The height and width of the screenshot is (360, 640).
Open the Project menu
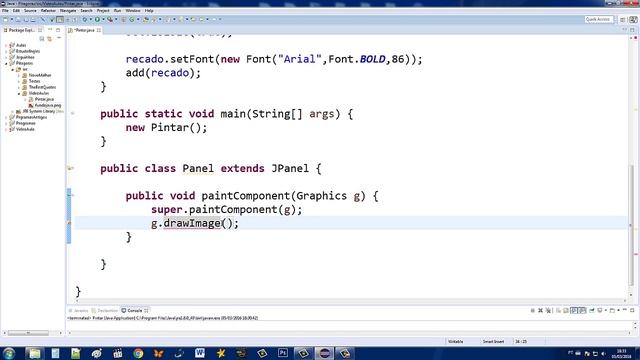click(103, 11)
